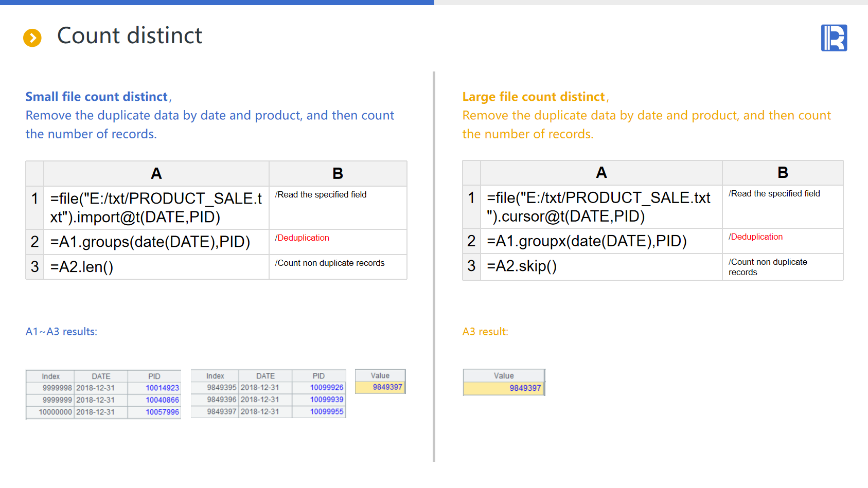Click cell A1 with import@t formula
Viewport: 868px width, 488px height.
156,208
